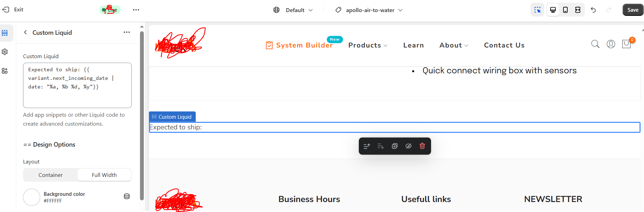Open the Learn menu item

414,45
